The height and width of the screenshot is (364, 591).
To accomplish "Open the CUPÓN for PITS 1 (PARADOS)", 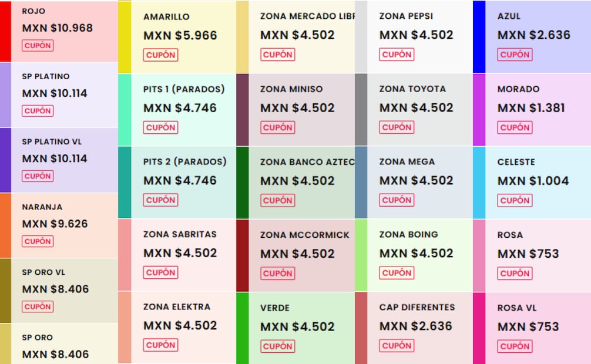I will pos(161,127).
